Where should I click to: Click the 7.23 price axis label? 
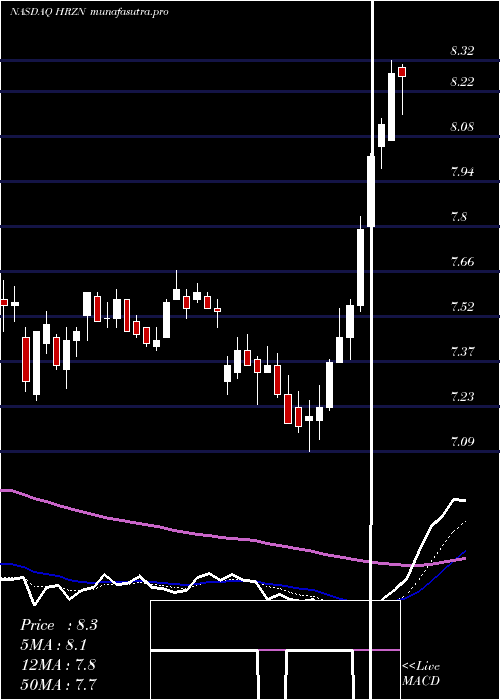point(462,396)
